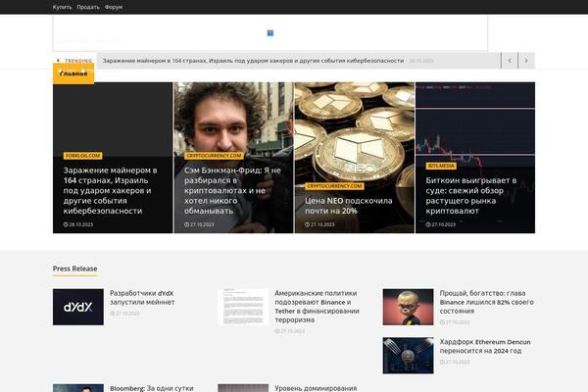
Task: Click 27.10.2023 date on NEO card
Action: point(319,224)
